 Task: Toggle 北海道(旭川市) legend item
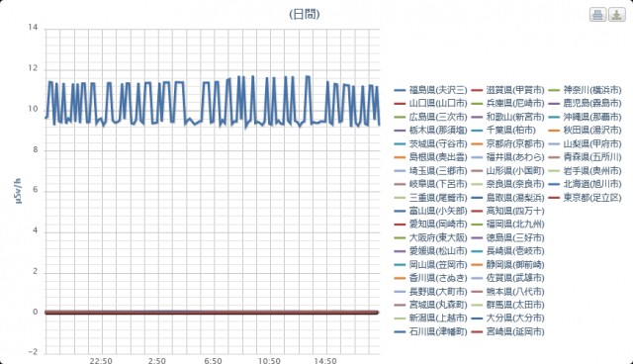tap(585, 184)
